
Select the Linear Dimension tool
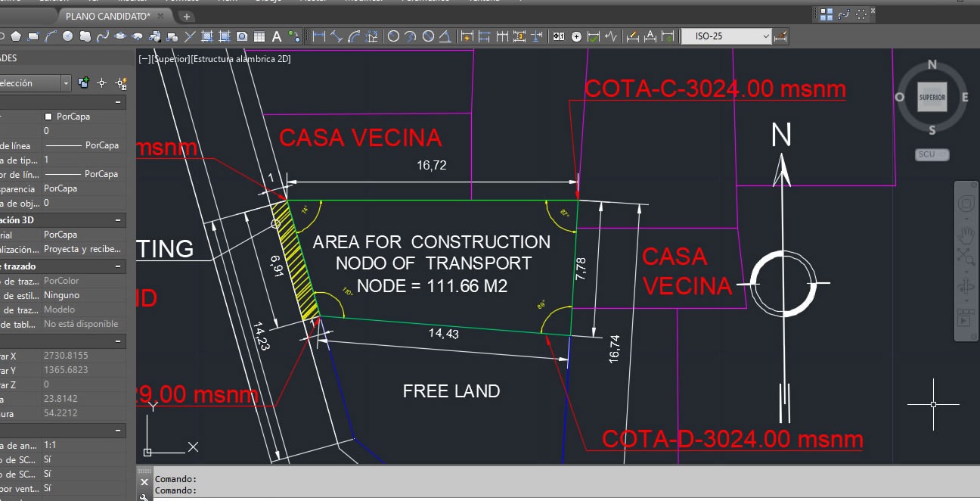coord(321,36)
